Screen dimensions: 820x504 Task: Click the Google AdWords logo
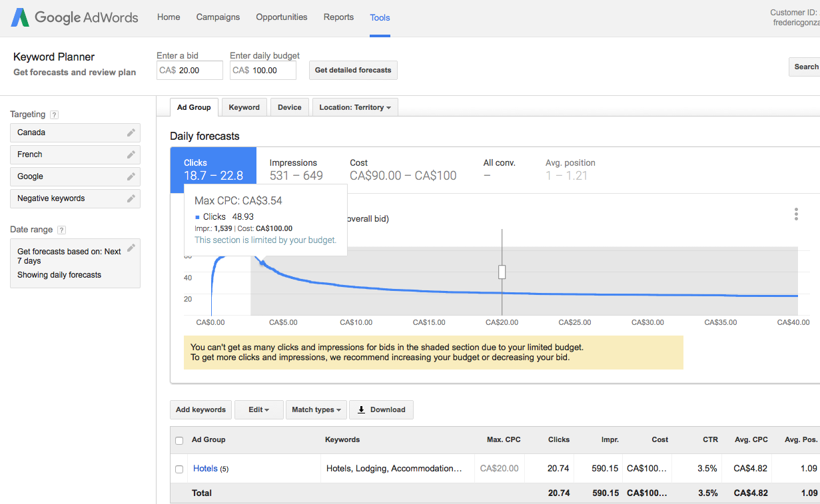[75, 17]
